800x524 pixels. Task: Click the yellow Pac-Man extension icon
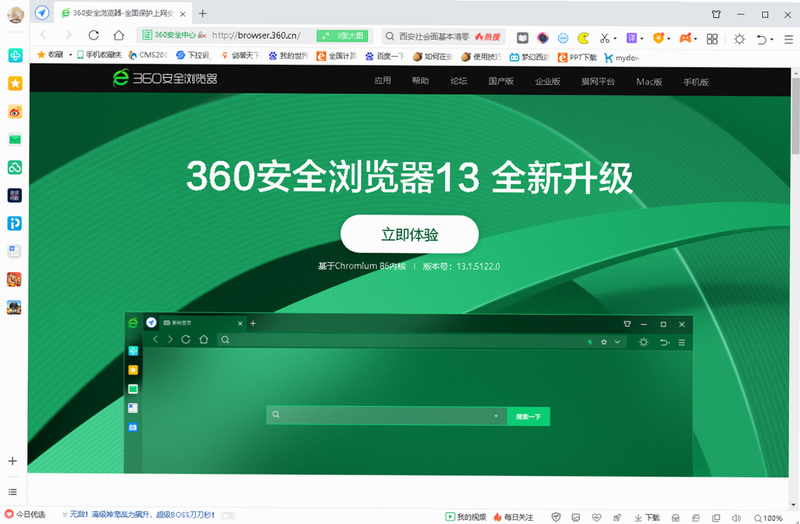[x=583, y=38]
